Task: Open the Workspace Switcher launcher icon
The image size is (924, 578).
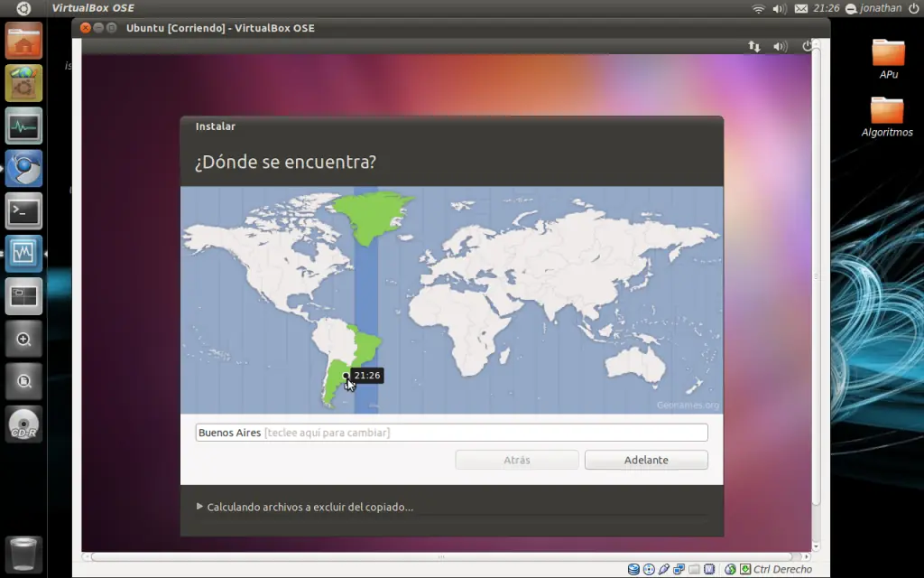Action: [23, 296]
